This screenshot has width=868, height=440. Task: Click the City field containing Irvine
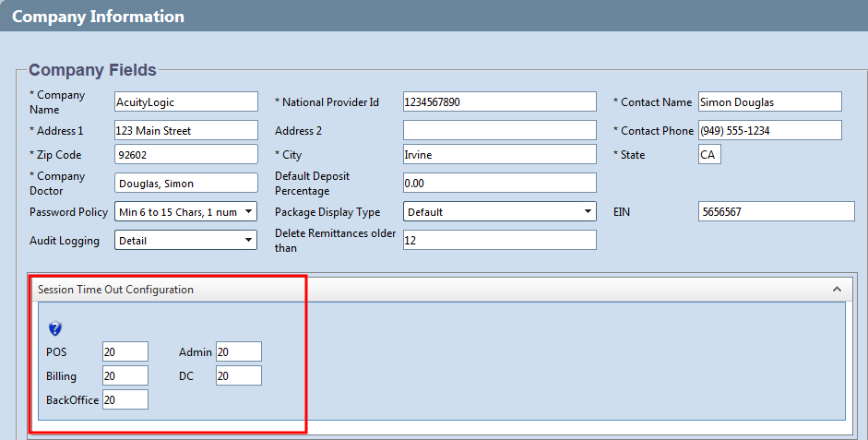click(499, 155)
